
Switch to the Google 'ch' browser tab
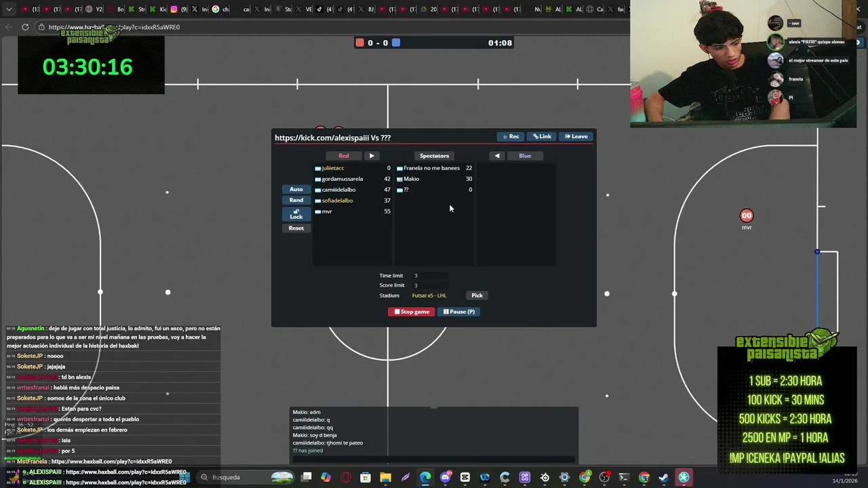click(x=220, y=9)
